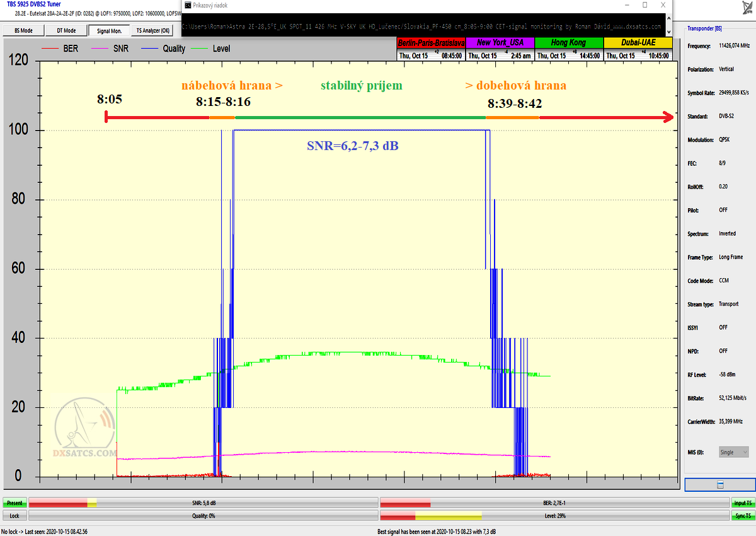The height and width of the screenshot is (536, 756).
Task: Click the green Present indicator
Action: [14, 503]
